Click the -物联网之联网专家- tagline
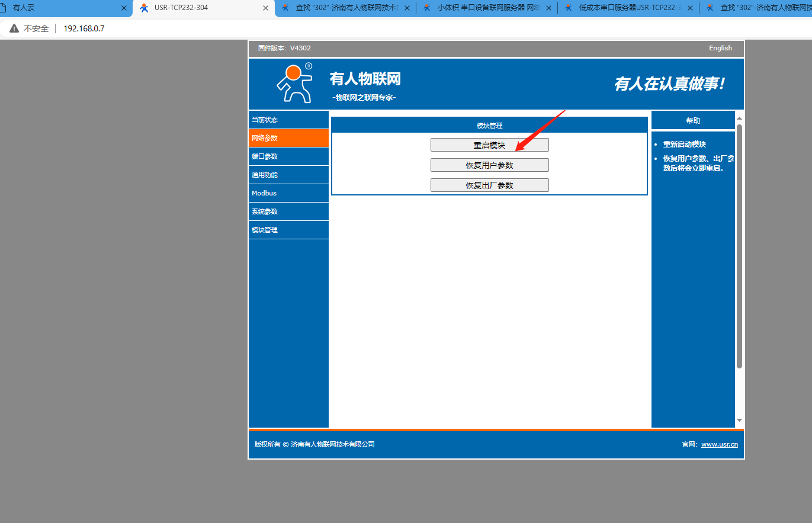The height and width of the screenshot is (523, 812). tap(364, 97)
